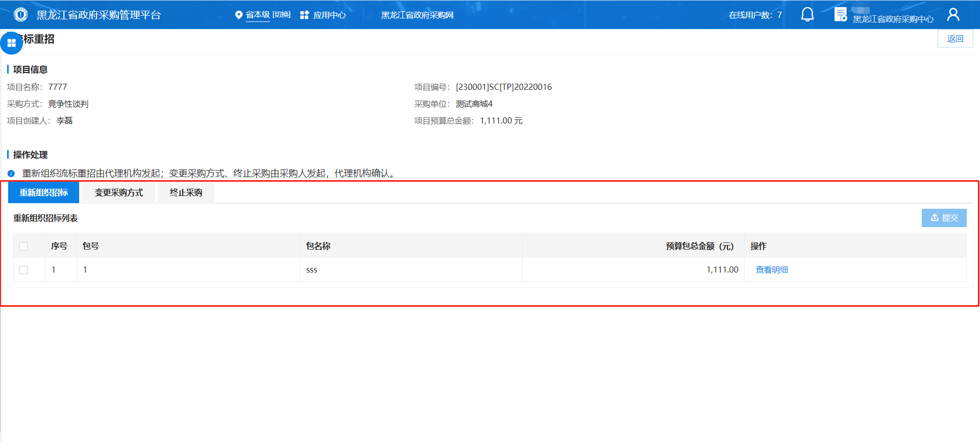Open the notification bell icon
980x442 pixels.
807,14
